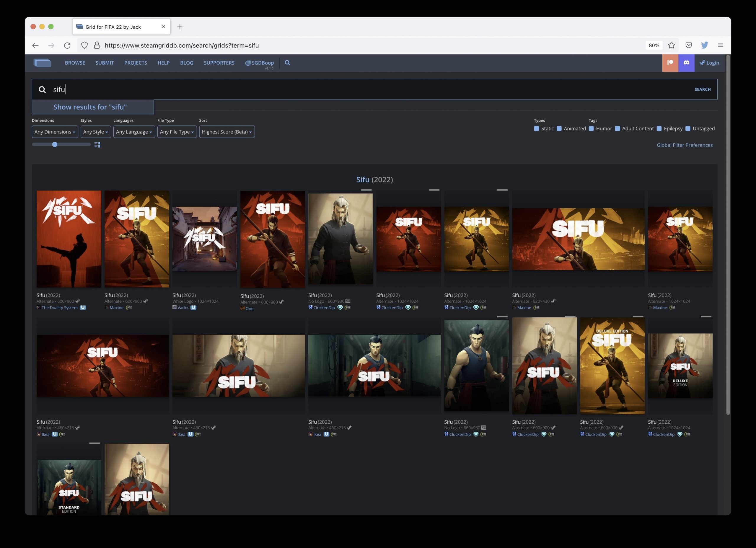Open the BROWSE menu item
756x548 pixels.
pyautogui.click(x=75, y=63)
